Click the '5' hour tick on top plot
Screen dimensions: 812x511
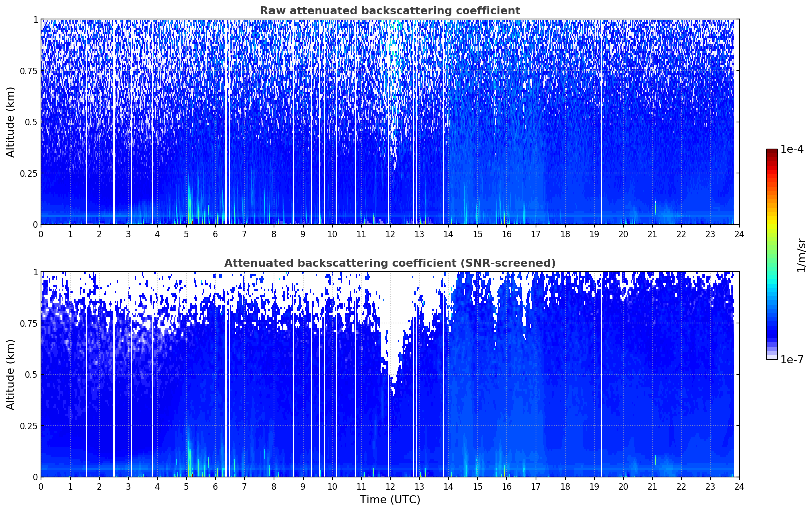(186, 234)
